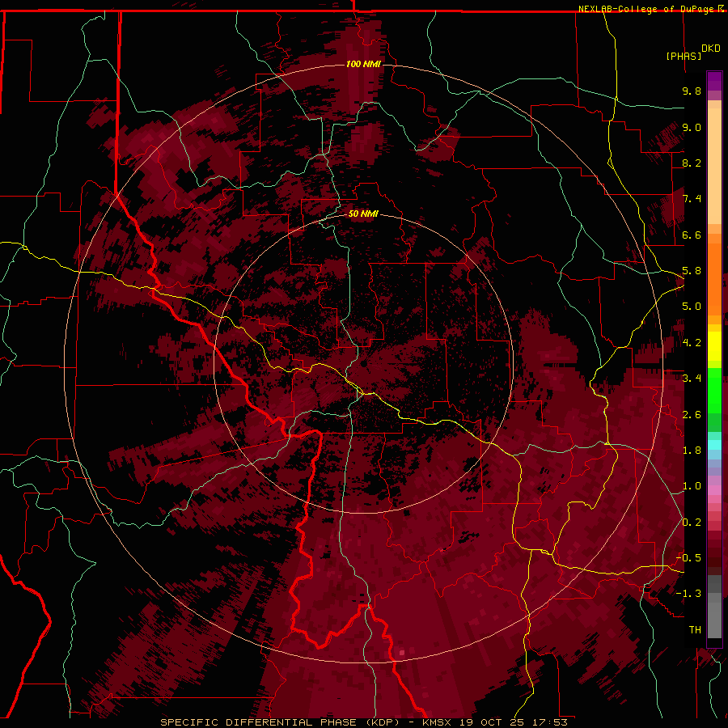This screenshot has width=728, height=728.
Task: Click the 6.6 legend value
Action: (x=692, y=235)
